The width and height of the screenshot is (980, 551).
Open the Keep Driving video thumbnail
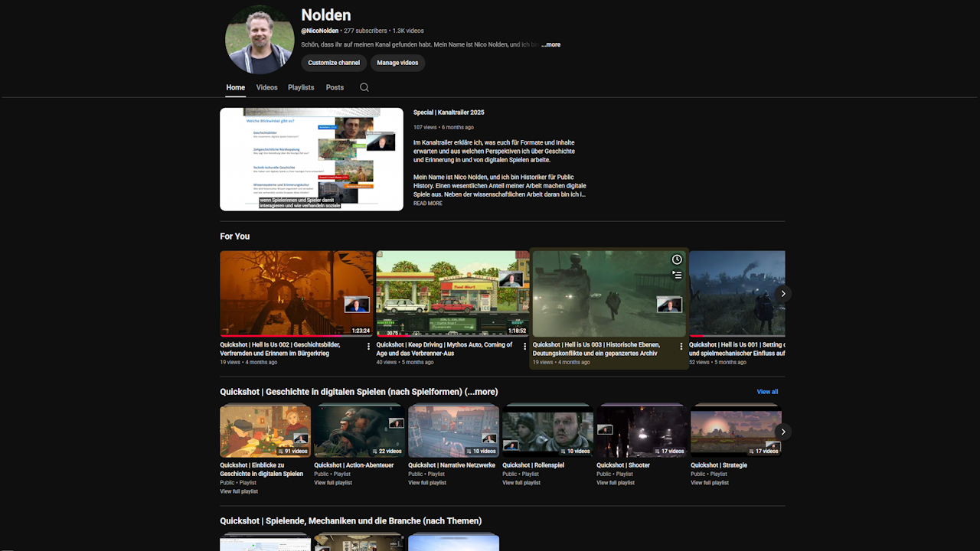click(x=452, y=294)
